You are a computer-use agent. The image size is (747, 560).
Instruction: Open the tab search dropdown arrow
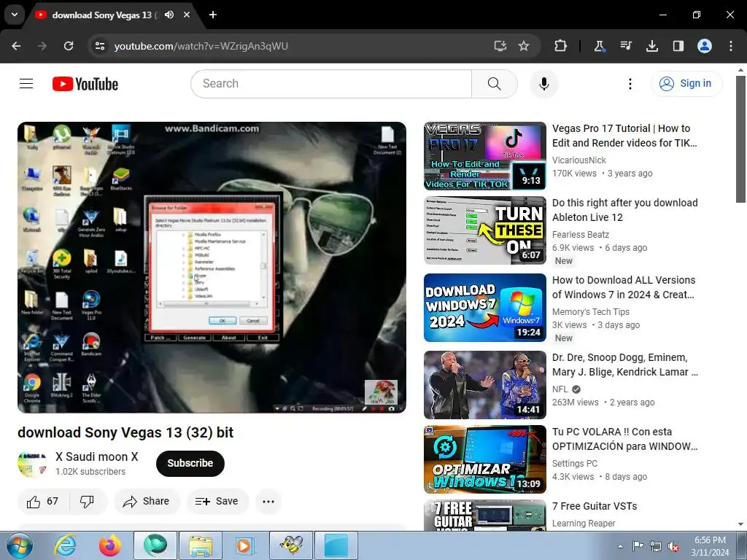(x=15, y=15)
